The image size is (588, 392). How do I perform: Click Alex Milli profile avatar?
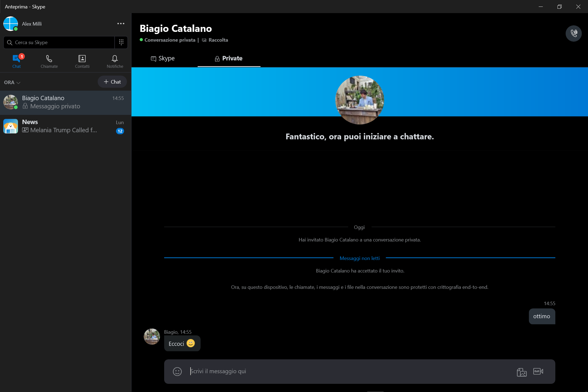coord(10,24)
